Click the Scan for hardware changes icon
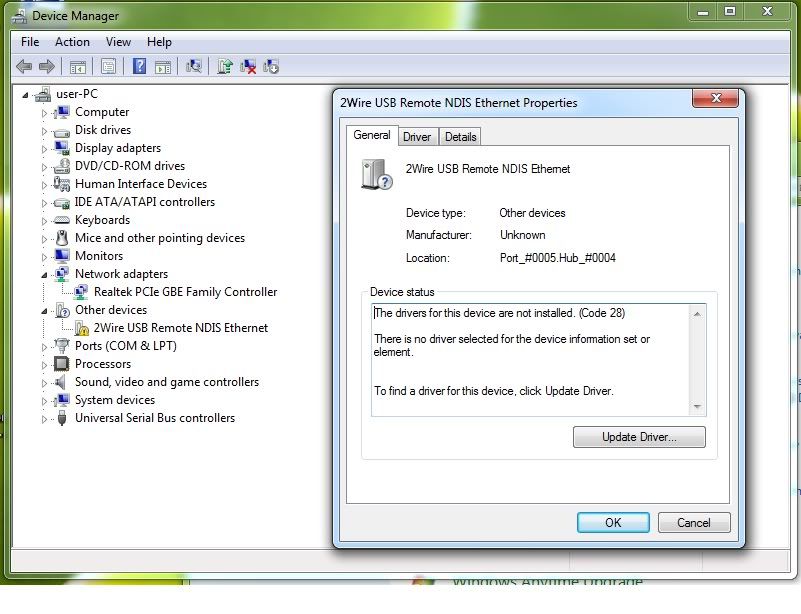801x614 pixels. pos(194,66)
